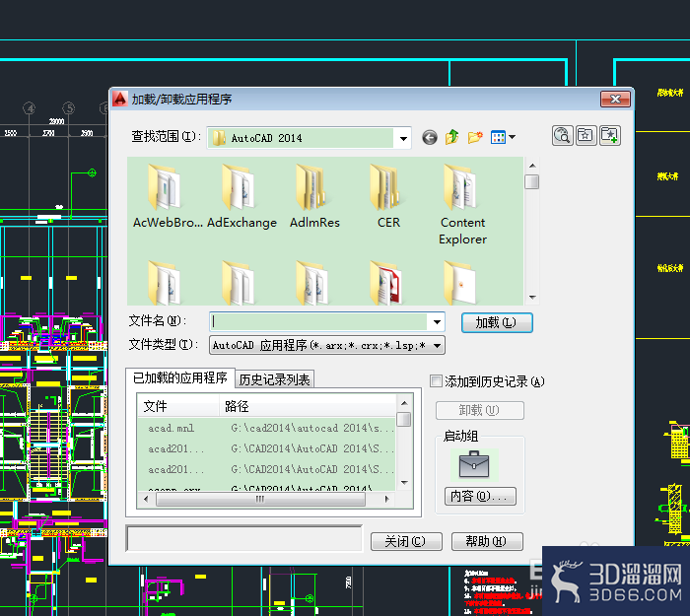Go up one folder level
The width and height of the screenshot is (690, 616).
tap(451, 137)
